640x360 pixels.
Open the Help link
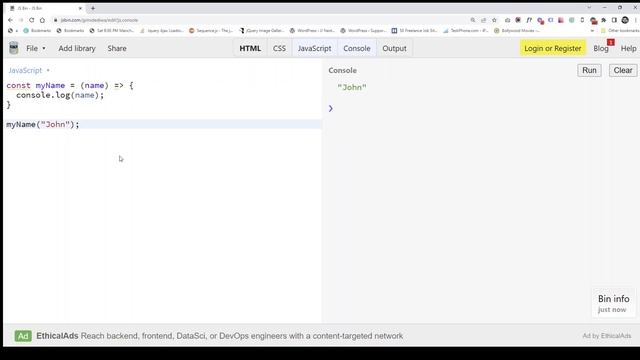[629, 48]
